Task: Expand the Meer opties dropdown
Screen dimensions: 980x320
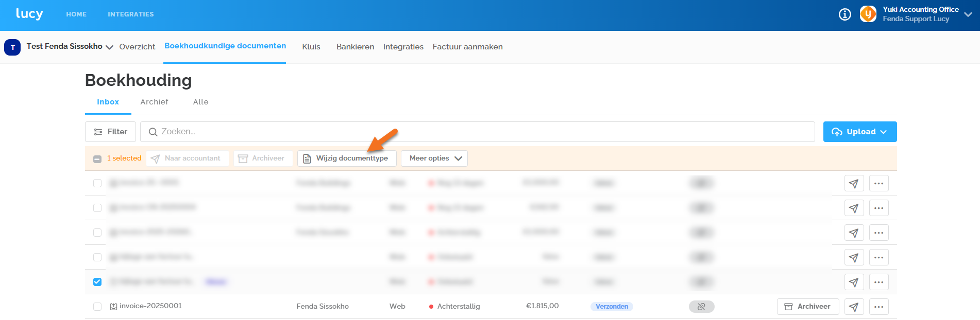Action: point(434,158)
